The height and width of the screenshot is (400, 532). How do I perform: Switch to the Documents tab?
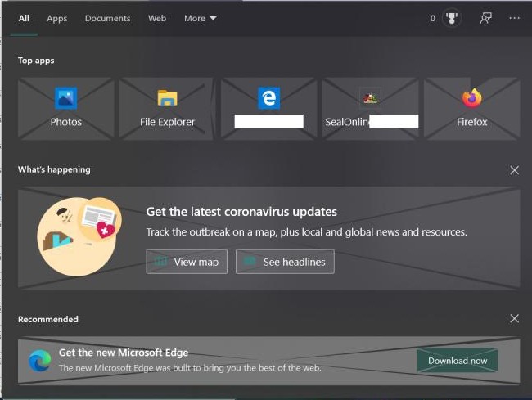107,18
